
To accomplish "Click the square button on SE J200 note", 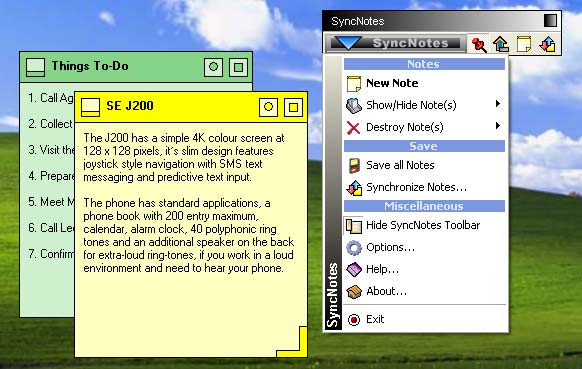I will click(x=293, y=107).
